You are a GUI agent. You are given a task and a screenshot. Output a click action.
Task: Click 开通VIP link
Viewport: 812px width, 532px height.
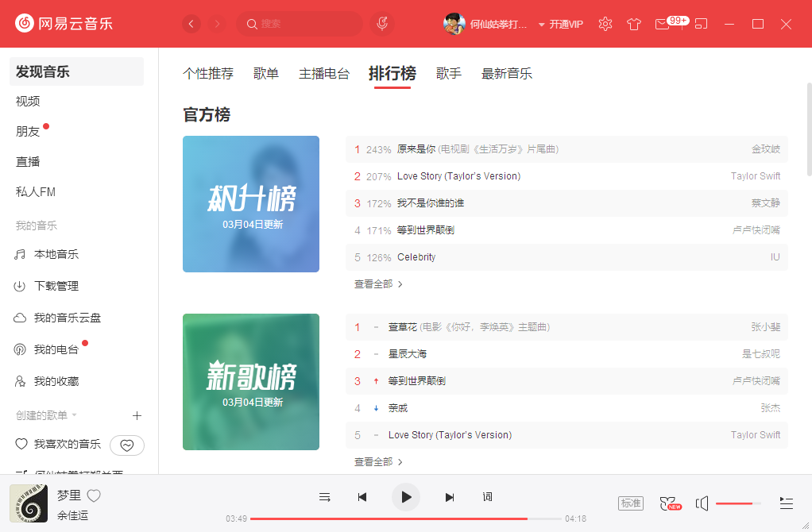566,25
